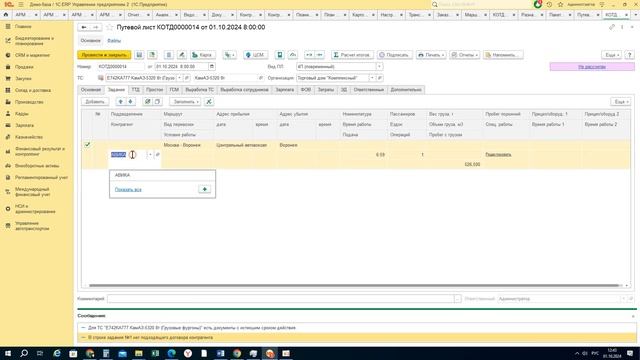Open the «Печать» print dropdown

(431, 55)
